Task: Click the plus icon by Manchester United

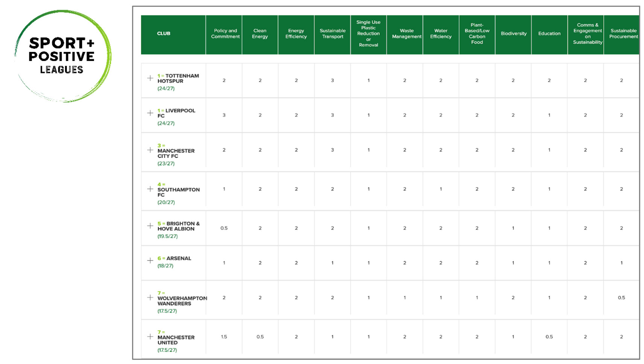Action: (150, 337)
